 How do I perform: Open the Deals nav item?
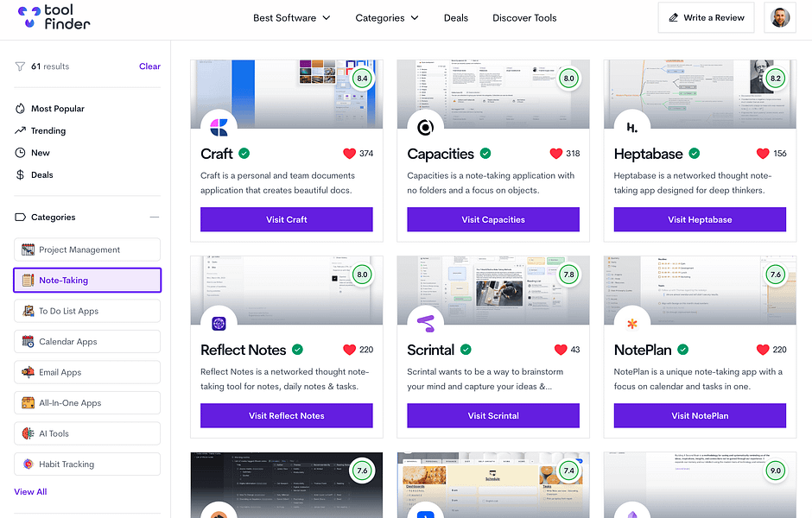pyautogui.click(x=456, y=17)
